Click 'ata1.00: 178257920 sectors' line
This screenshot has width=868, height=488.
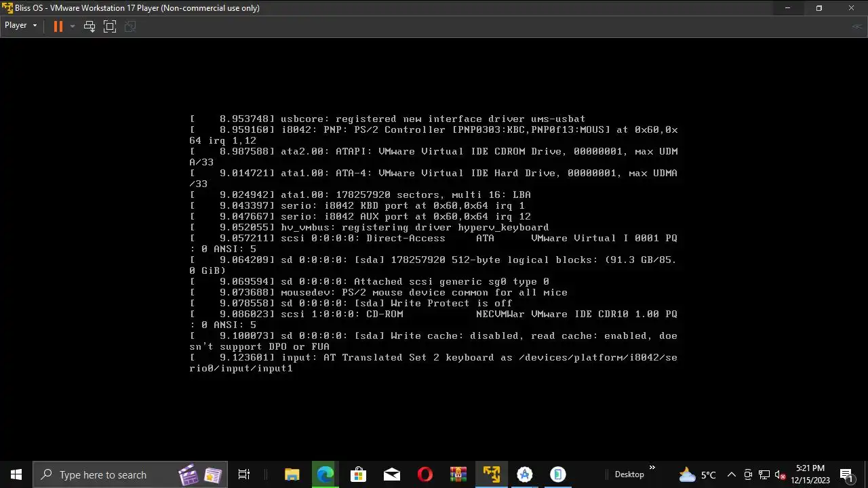(x=360, y=195)
